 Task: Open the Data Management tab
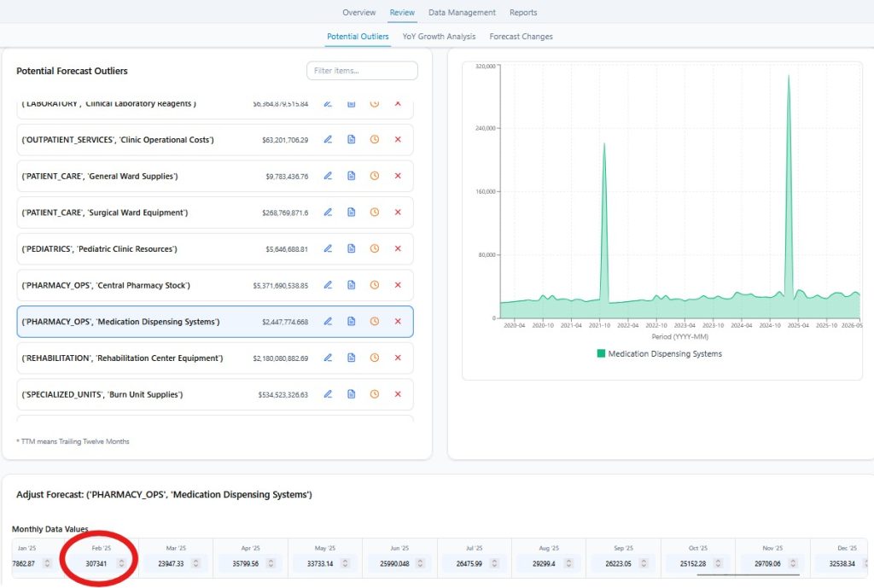coord(462,12)
